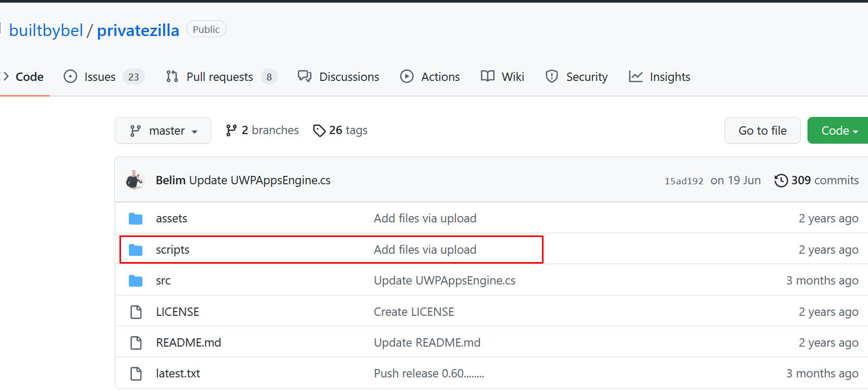
Task: Open the assets folder
Action: click(x=172, y=218)
